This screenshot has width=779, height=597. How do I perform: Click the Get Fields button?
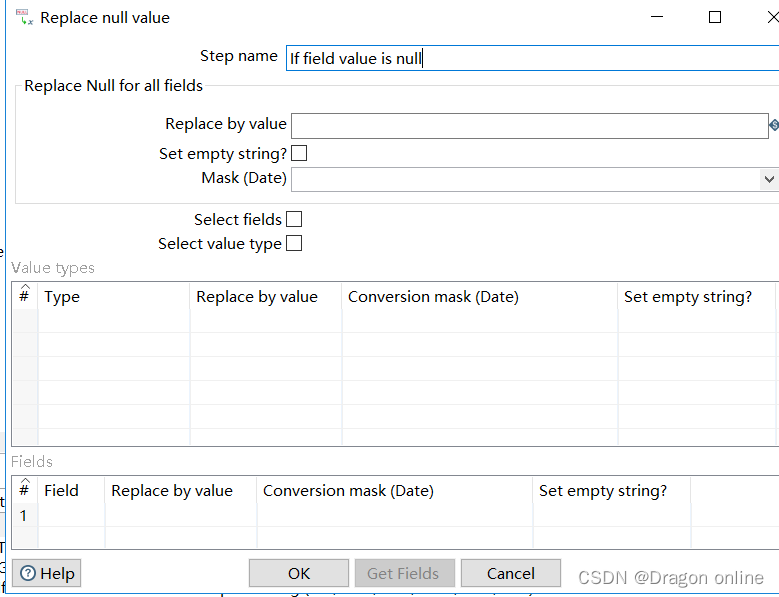(404, 573)
